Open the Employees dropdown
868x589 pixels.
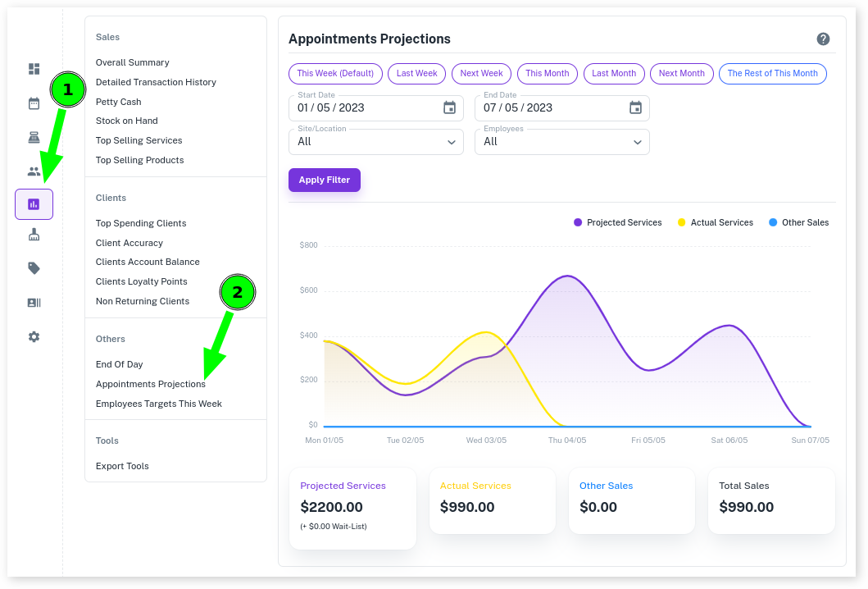click(x=561, y=141)
